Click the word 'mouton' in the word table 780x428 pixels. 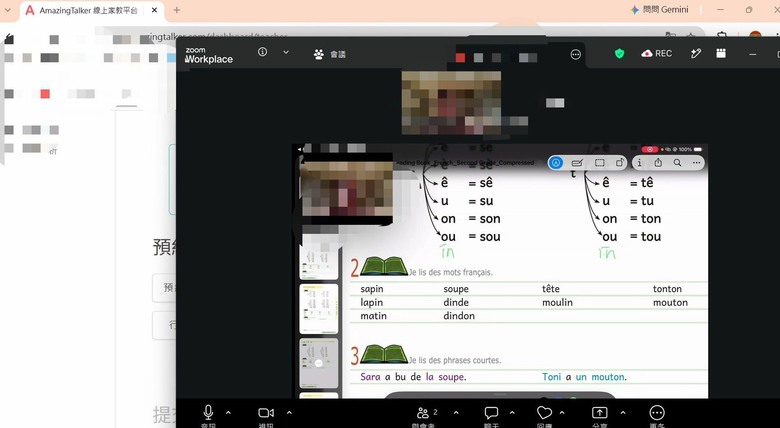coord(671,303)
